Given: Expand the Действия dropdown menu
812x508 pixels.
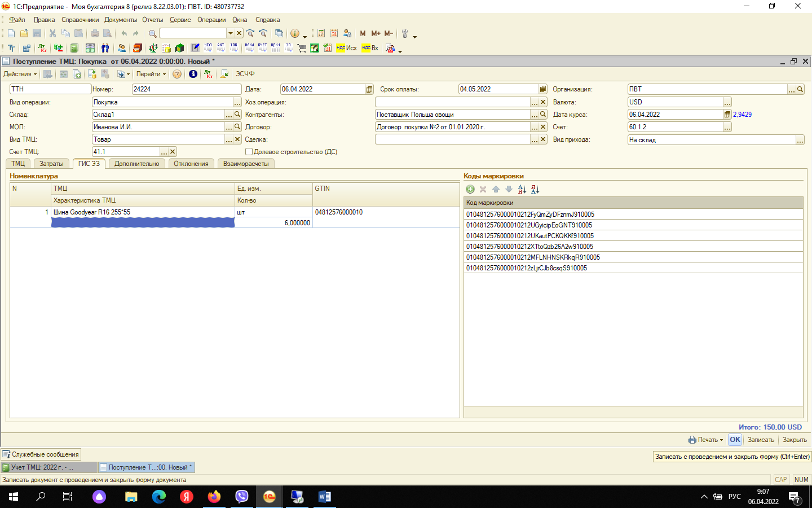Looking at the screenshot, I should tap(20, 74).
